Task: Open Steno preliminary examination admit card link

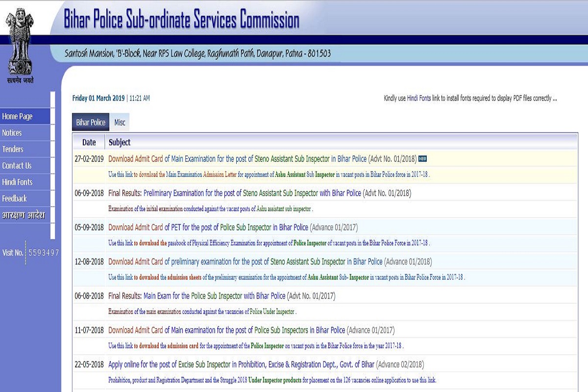Action: click(270, 262)
